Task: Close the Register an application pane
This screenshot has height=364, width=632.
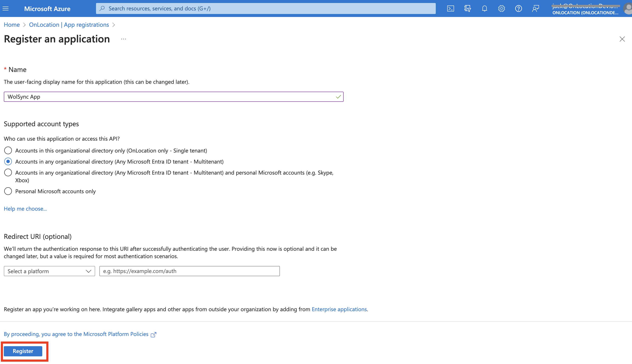Action: click(622, 39)
